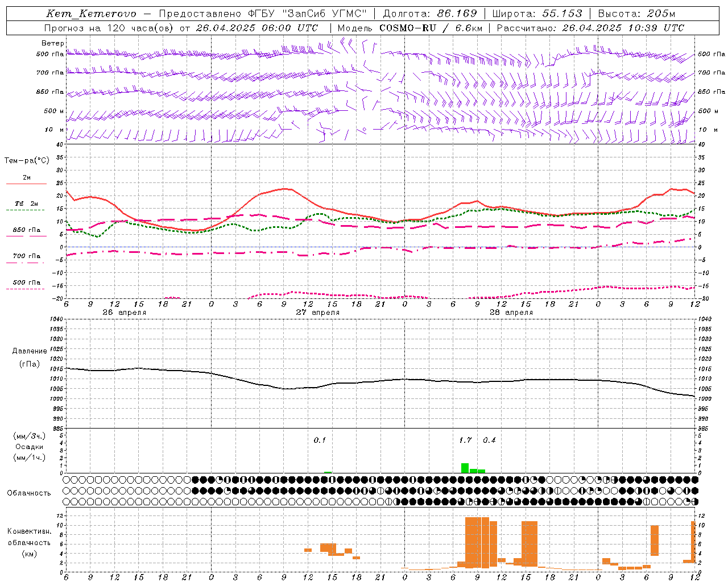This screenshot has width=728, height=582.
Task: Click the '(мм/3ч.)' precipitation unit label
Action: coord(29,436)
